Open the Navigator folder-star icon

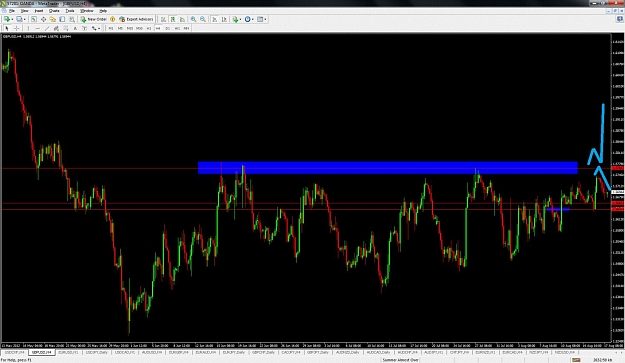(x=53, y=19)
